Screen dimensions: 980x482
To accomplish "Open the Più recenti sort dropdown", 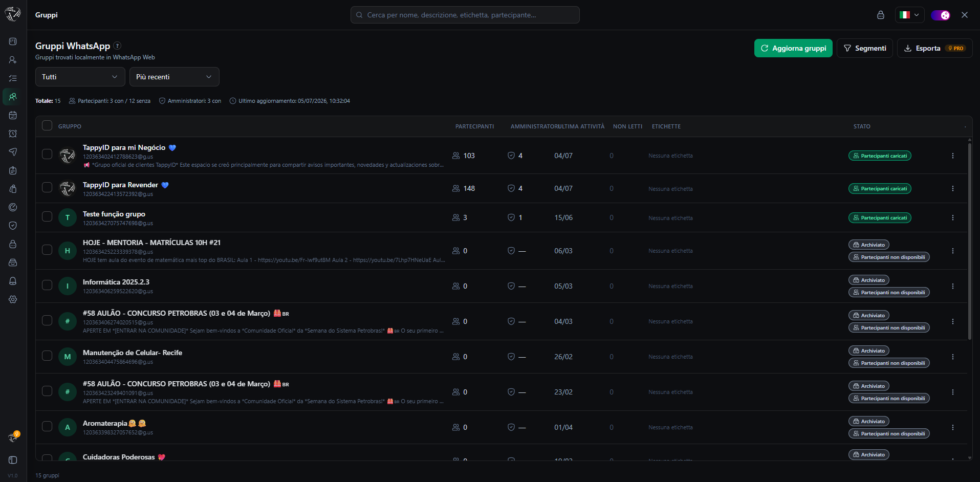I will tap(174, 77).
